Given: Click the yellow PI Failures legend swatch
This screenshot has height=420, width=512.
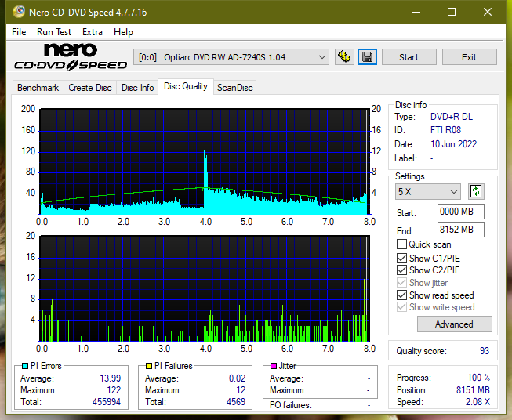Looking at the screenshot, I should pyautogui.click(x=149, y=366).
